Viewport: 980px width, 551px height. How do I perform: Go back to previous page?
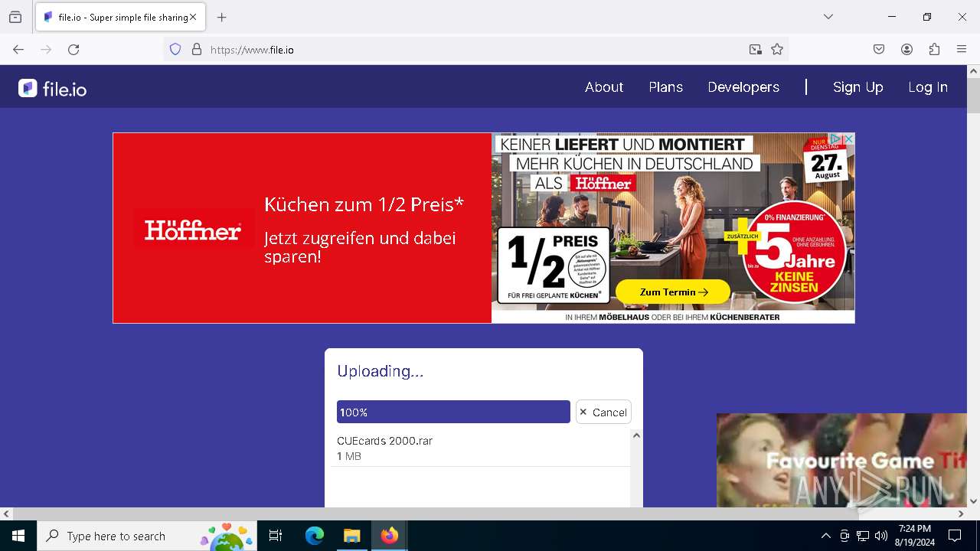[x=18, y=50]
